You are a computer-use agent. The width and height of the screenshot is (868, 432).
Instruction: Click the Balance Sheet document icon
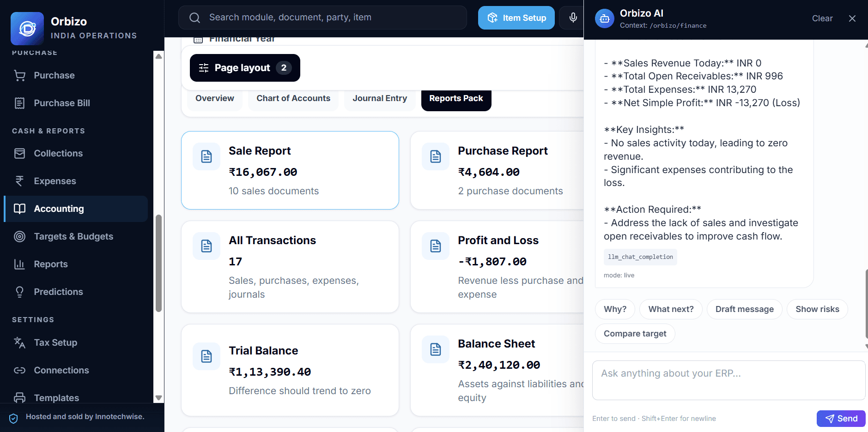[x=436, y=349]
